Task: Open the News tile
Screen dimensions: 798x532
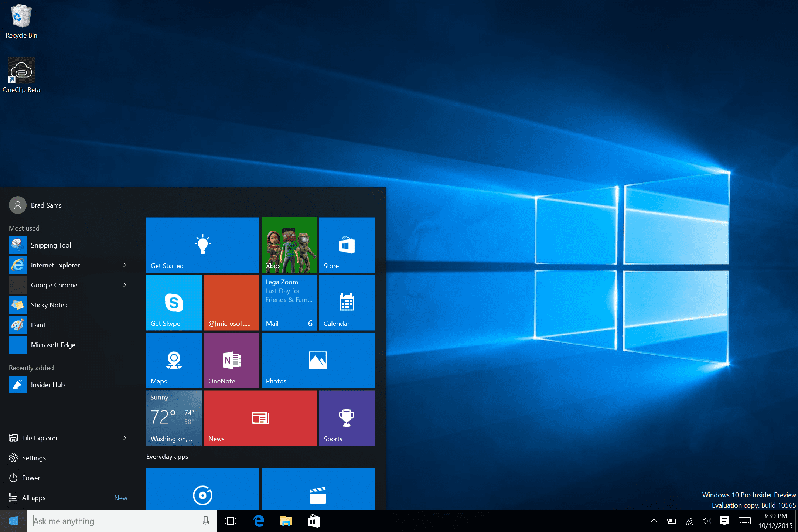Action: click(x=260, y=418)
